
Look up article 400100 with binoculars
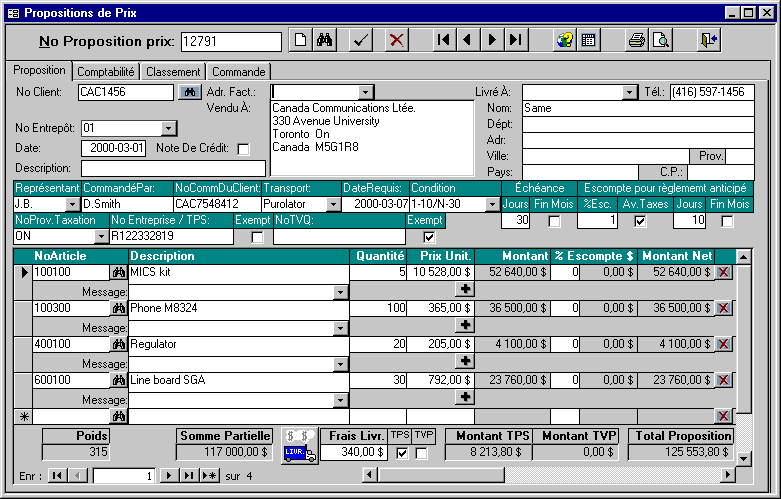click(x=119, y=344)
